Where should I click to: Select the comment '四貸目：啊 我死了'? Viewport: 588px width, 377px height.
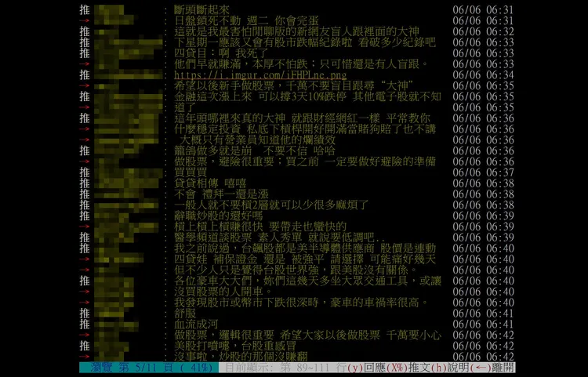(x=221, y=53)
